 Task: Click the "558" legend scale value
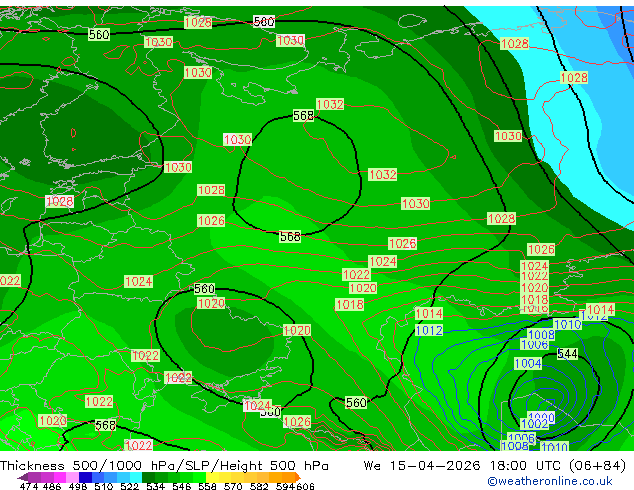(207, 486)
